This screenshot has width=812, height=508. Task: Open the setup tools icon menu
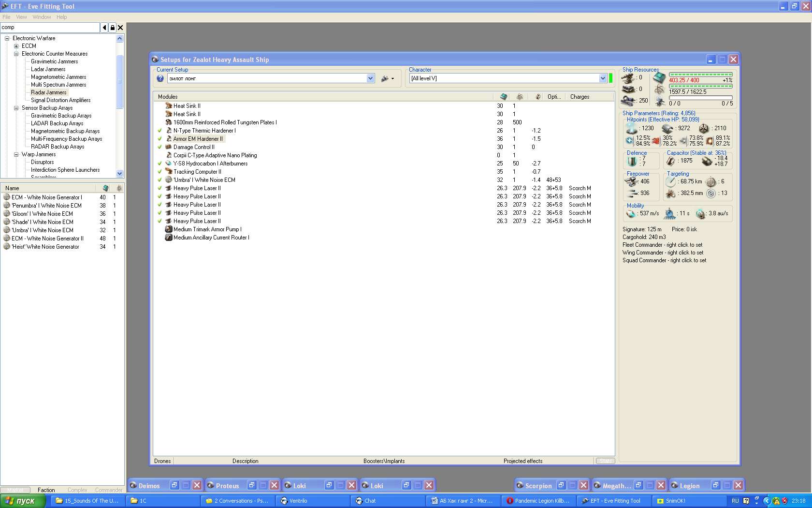[387, 78]
